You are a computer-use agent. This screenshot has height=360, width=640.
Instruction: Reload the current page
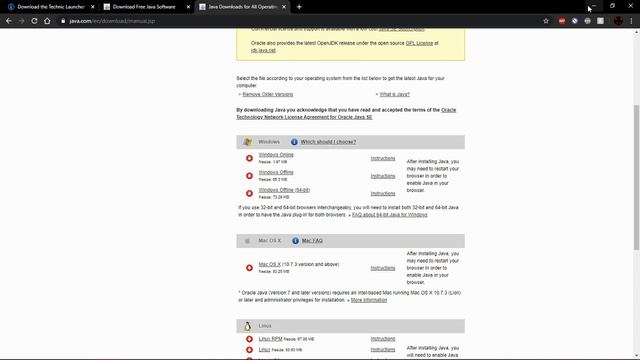pyautogui.click(x=34, y=21)
